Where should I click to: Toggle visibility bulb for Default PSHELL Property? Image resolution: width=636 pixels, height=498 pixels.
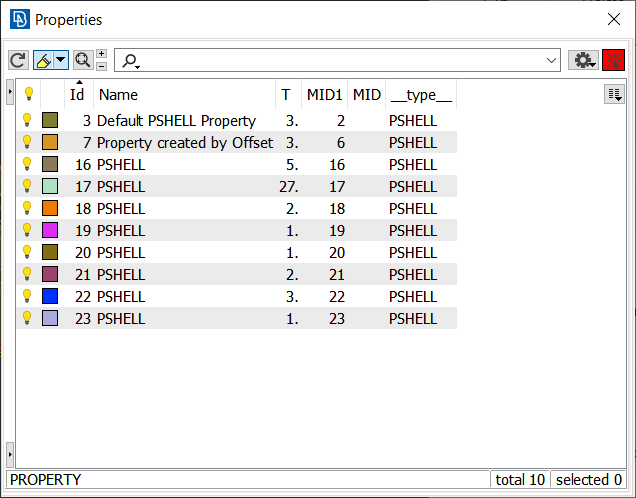pyautogui.click(x=28, y=120)
